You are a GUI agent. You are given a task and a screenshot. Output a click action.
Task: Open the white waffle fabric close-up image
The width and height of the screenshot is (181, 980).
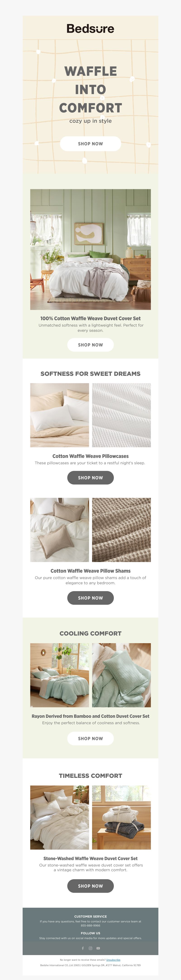(121, 415)
